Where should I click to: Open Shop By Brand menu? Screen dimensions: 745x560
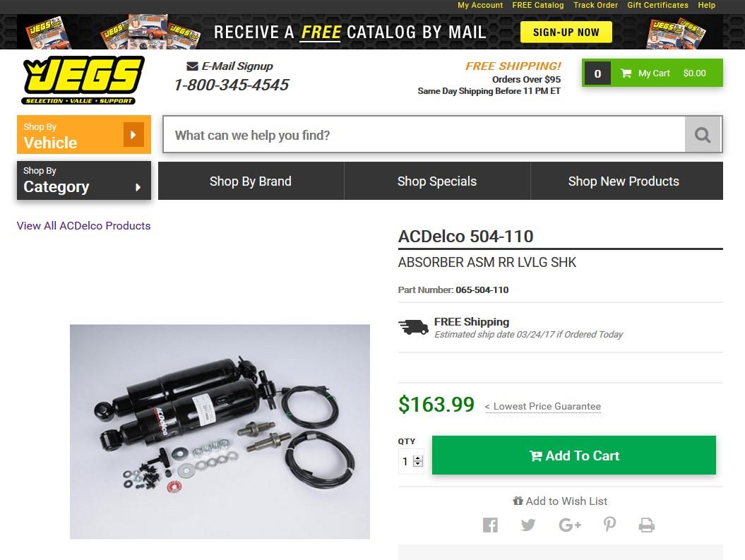point(251,181)
